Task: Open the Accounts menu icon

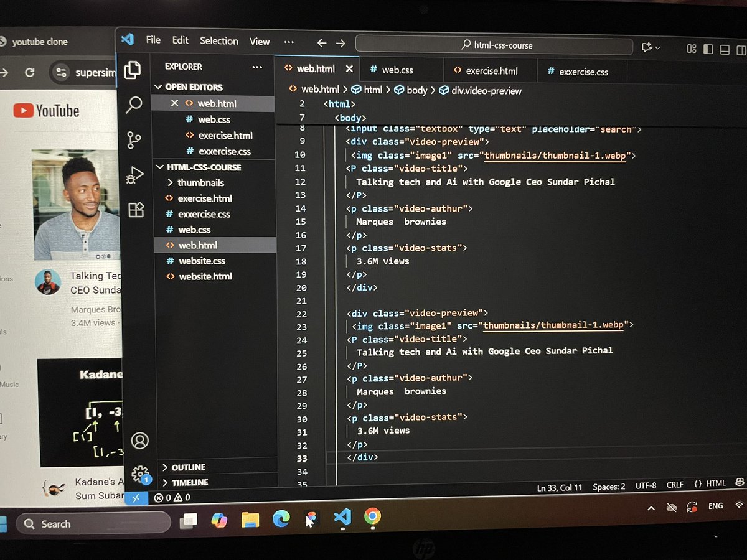Action: [x=140, y=441]
